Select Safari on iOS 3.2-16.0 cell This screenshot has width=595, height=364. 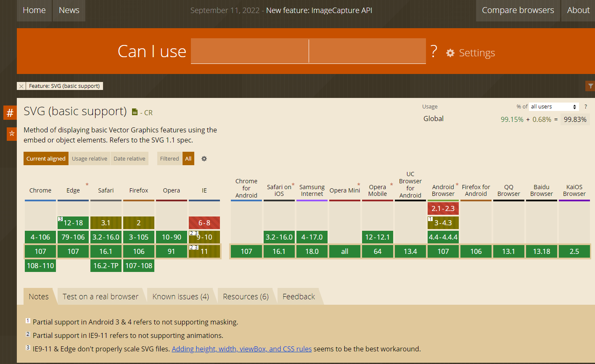[279, 237]
